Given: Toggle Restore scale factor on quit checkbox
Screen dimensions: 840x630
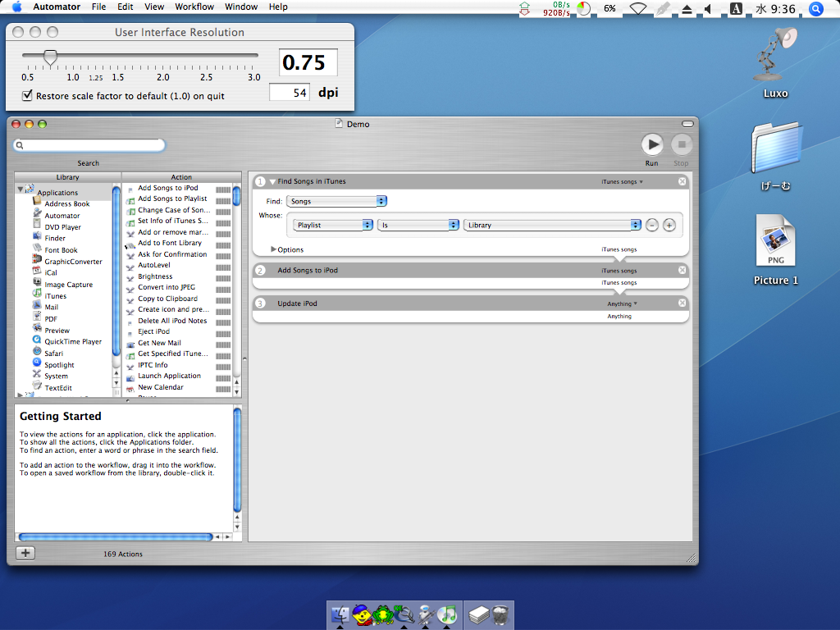Looking at the screenshot, I should pyautogui.click(x=27, y=96).
